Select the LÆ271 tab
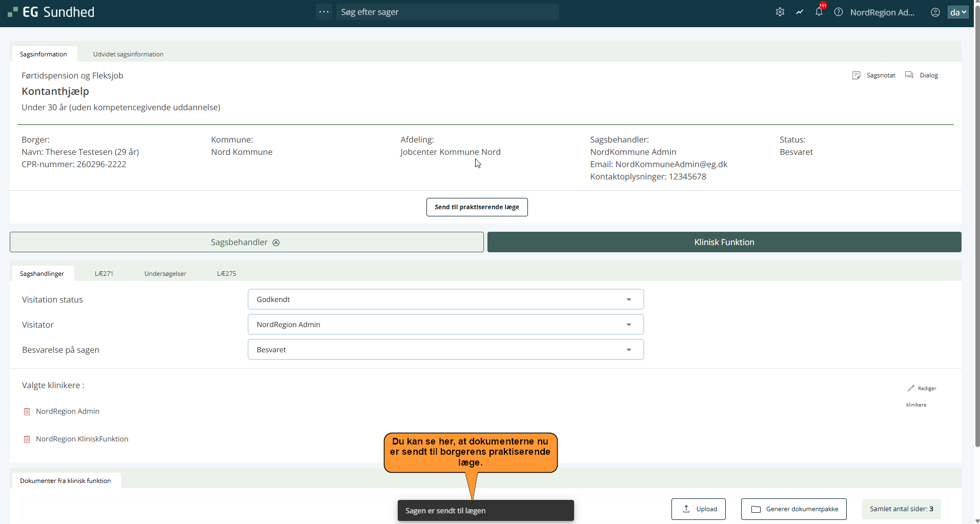The image size is (980, 524). (x=104, y=274)
